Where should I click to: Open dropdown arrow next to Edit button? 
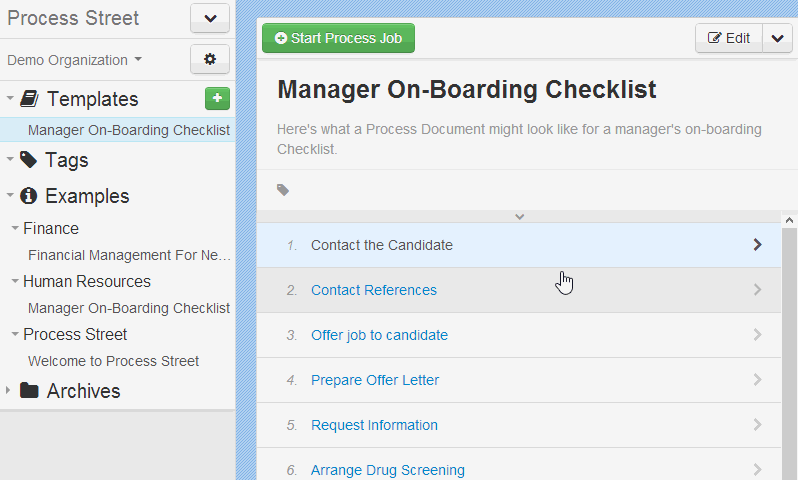pos(777,38)
